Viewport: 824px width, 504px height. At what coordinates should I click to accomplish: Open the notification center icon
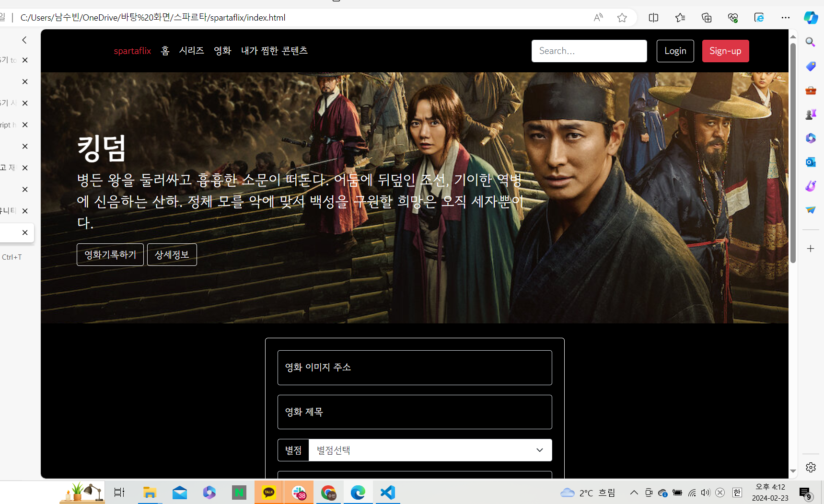coord(805,493)
